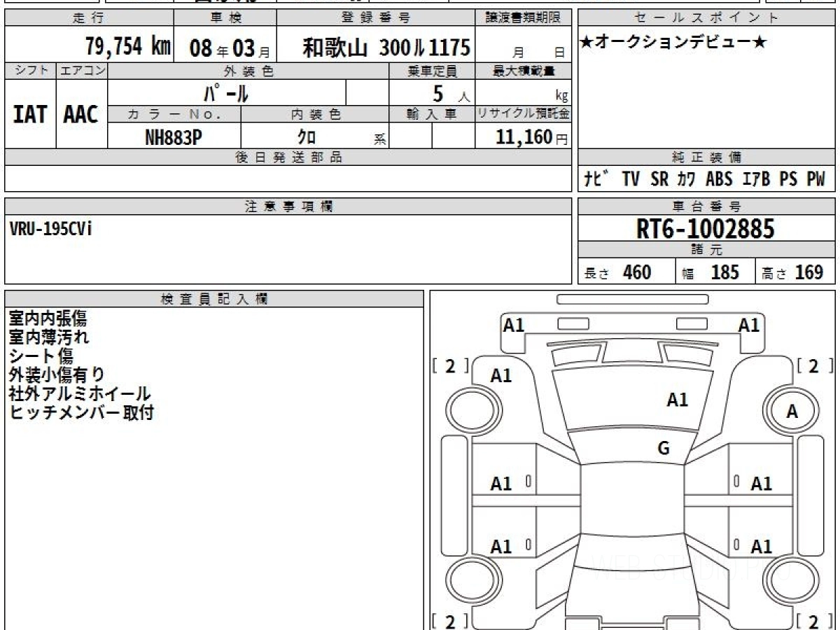840x630 pixels.
Task: Click the PS equipment code
Action: coord(788,179)
